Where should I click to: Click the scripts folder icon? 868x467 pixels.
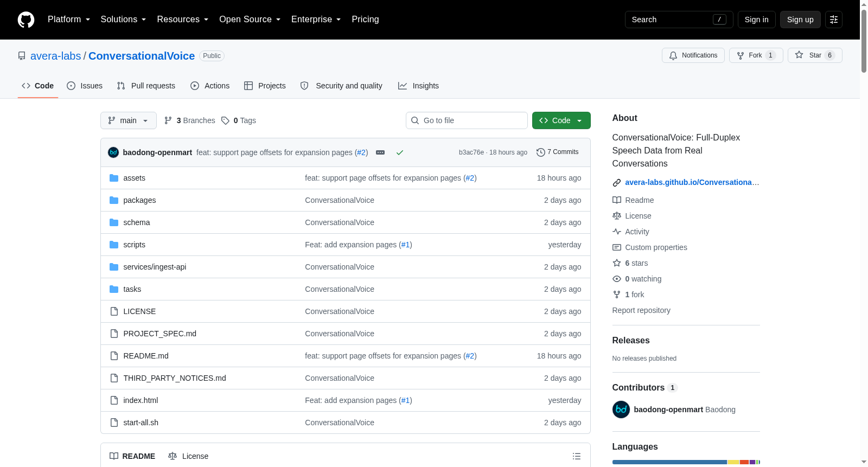point(114,245)
